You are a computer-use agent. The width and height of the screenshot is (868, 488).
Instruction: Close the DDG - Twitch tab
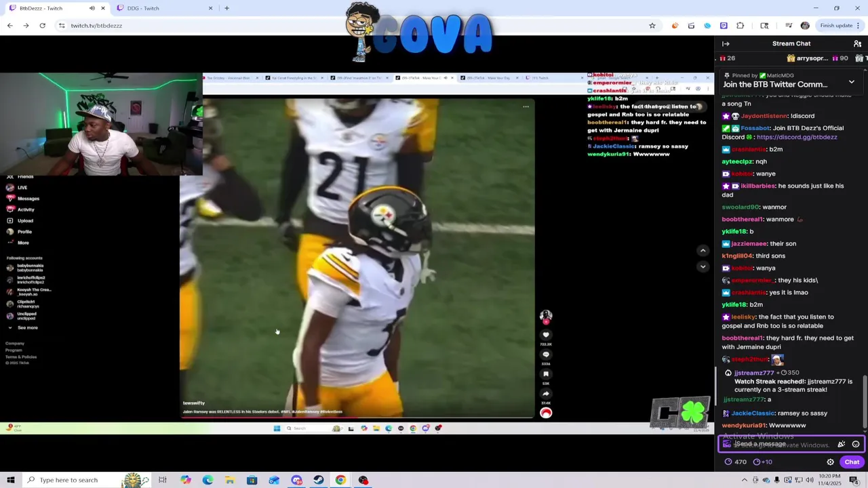(210, 8)
